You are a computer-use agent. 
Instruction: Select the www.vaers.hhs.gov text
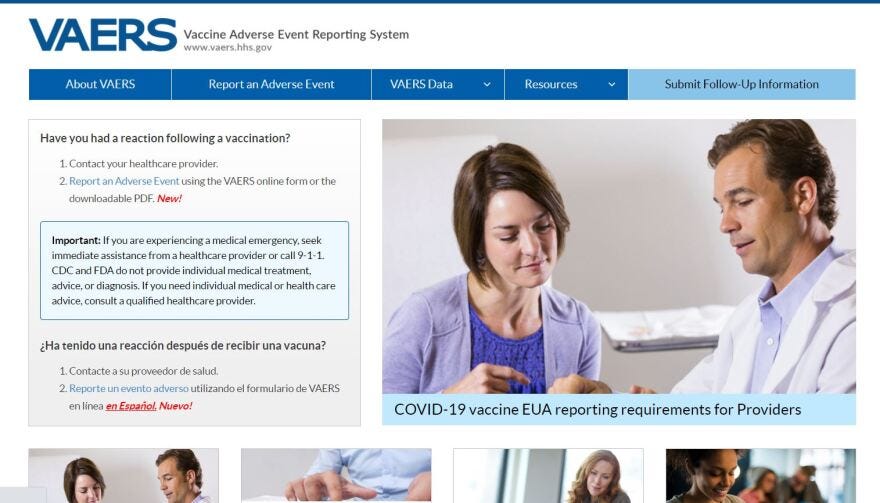point(228,48)
